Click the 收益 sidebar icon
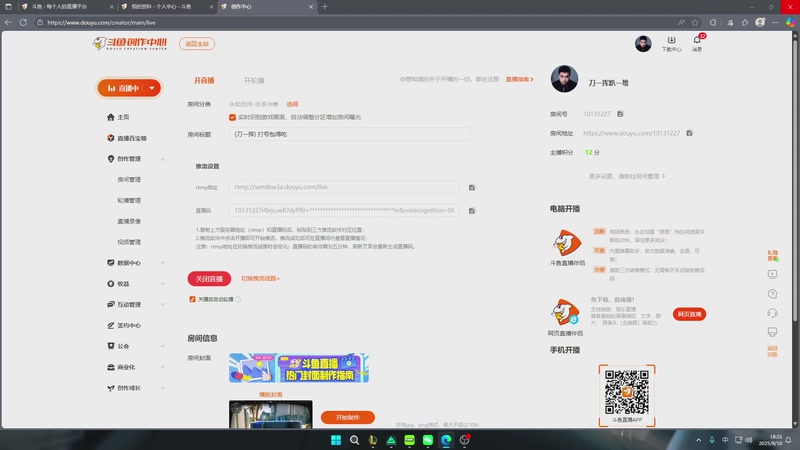This screenshot has height=450, width=800. [x=111, y=284]
